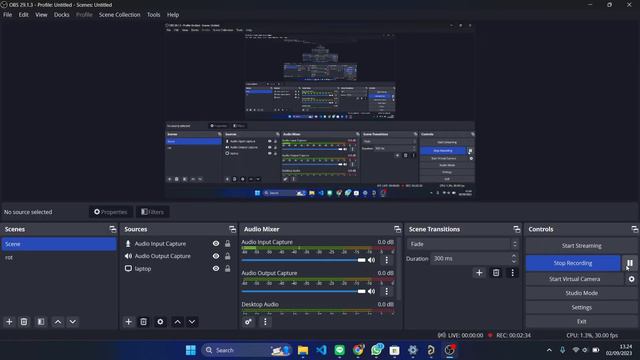Undock the Audio Mixer panel

pyautogui.click(x=397, y=229)
